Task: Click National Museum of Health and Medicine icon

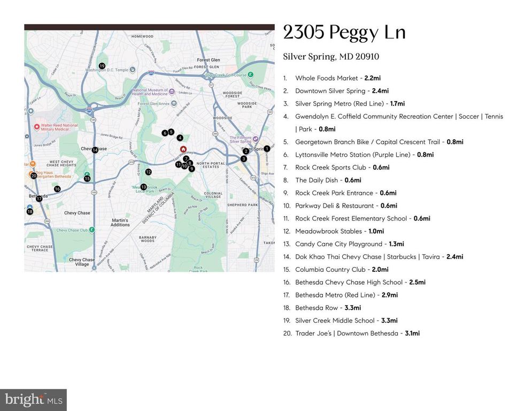Action: point(172,92)
